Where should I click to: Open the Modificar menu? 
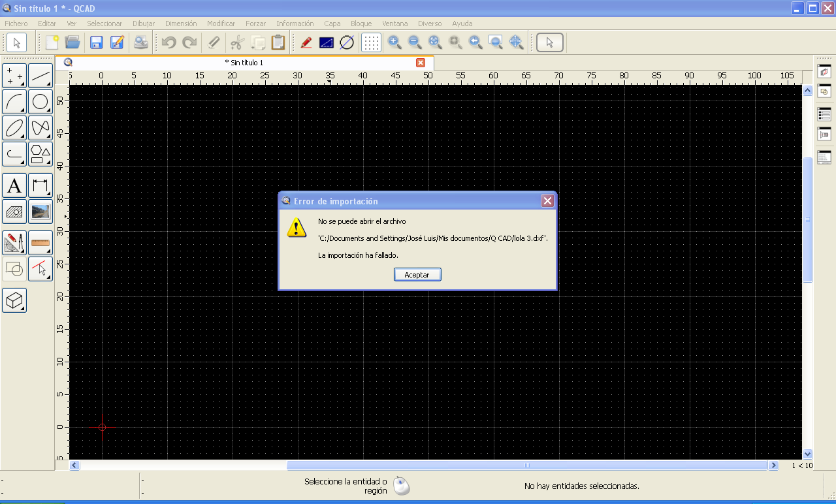tap(221, 24)
